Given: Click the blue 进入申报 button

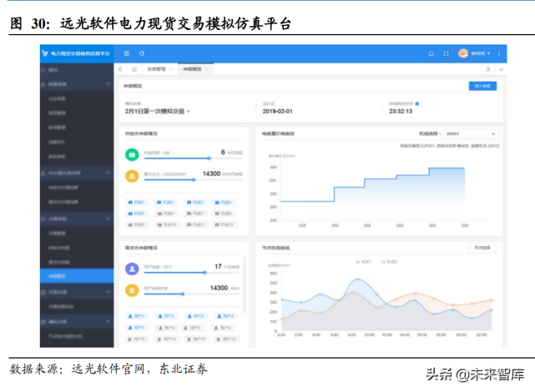Looking at the screenshot, I should [482, 86].
